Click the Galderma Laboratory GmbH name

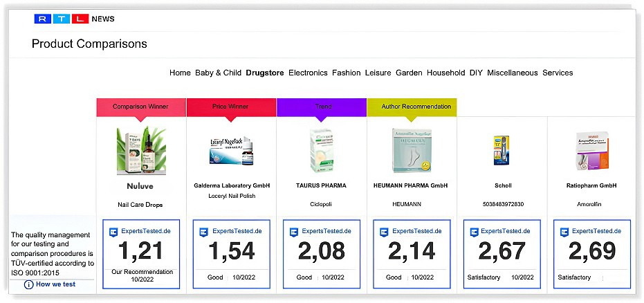(x=232, y=185)
